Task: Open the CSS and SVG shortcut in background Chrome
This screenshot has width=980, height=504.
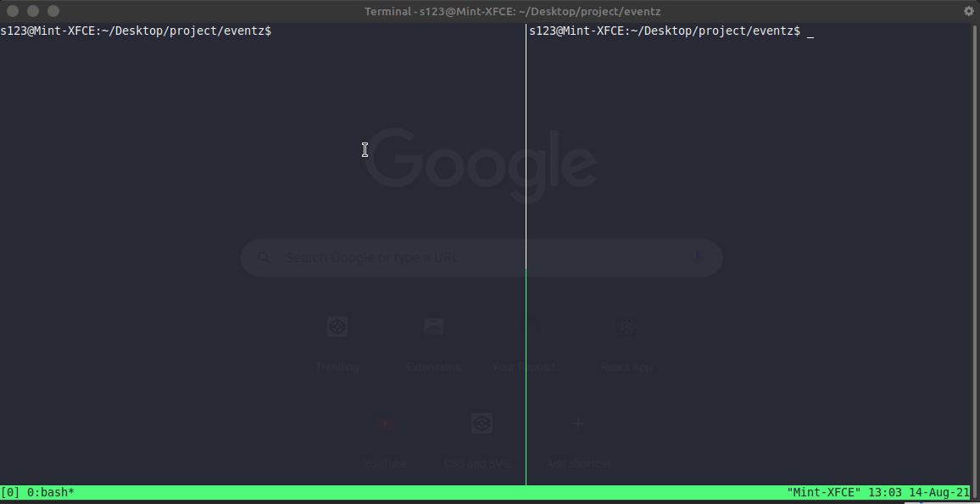Action: [482, 440]
